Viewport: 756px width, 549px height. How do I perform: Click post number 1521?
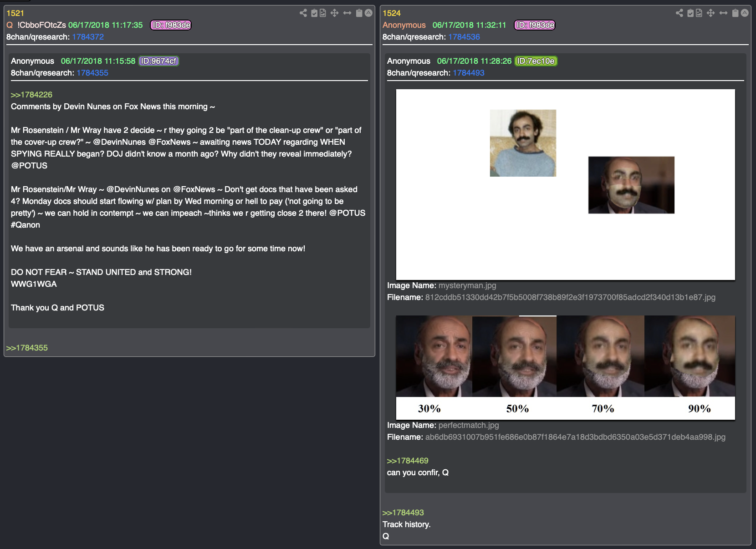click(15, 13)
